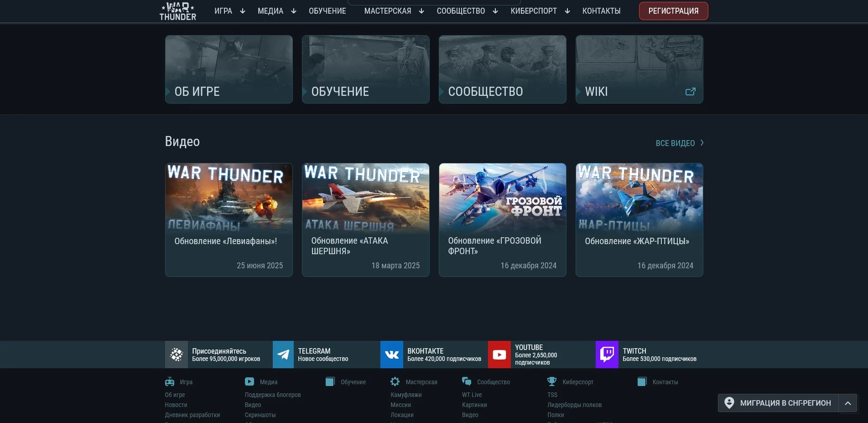Click the VK (ВКонтакте) social icon

click(391, 355)
